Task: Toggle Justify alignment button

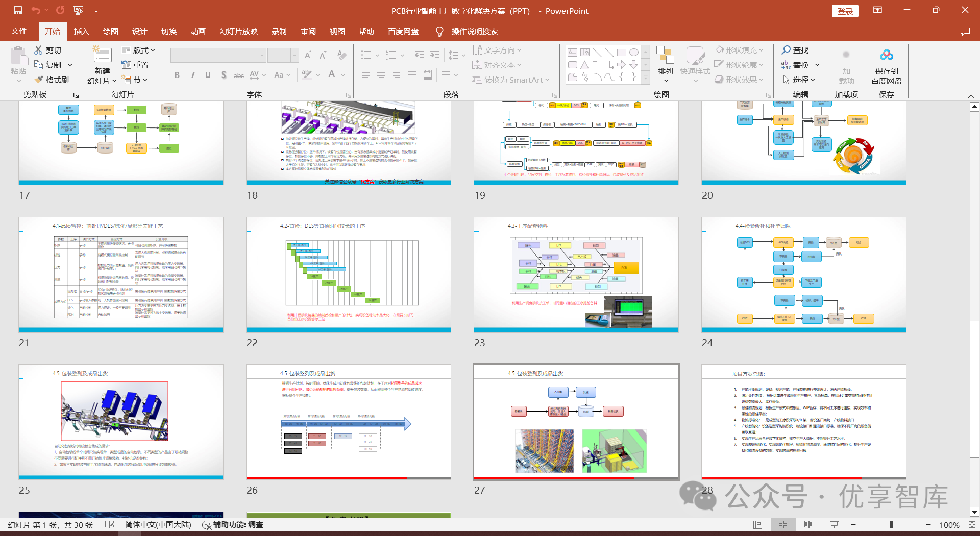Action: pos(412,75)
